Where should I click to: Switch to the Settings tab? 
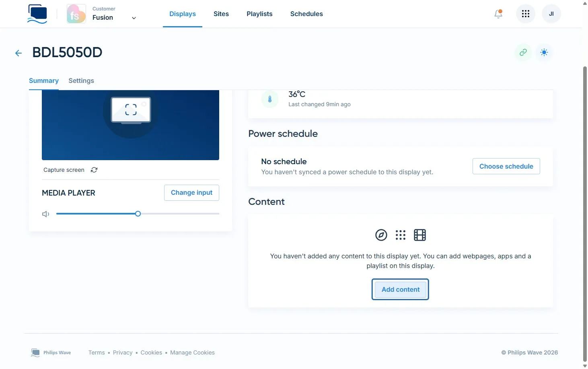(x=81, y=80)
